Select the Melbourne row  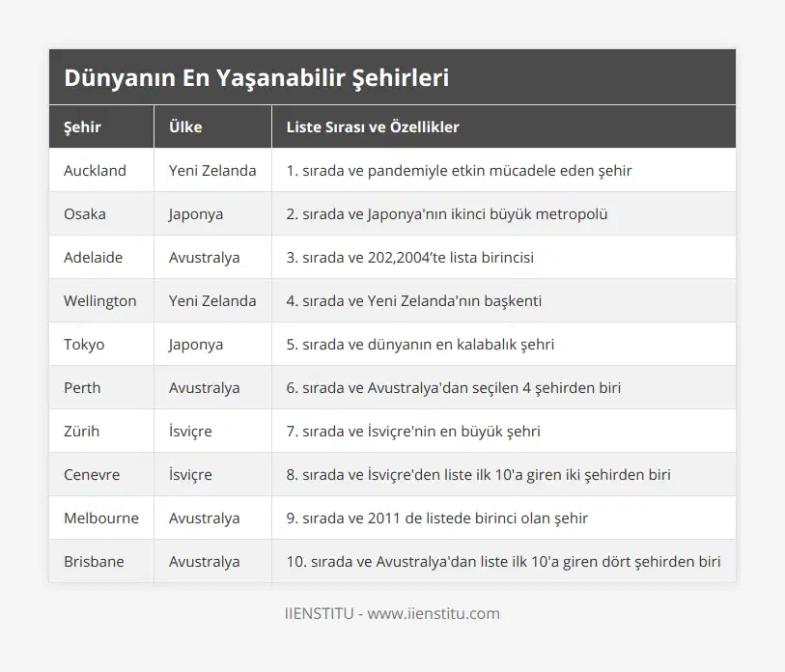[100, 518]
